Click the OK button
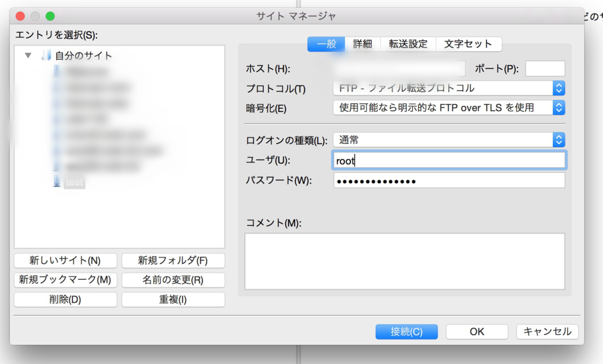Viewport: 603px width, 364px height. click(477, 332)
